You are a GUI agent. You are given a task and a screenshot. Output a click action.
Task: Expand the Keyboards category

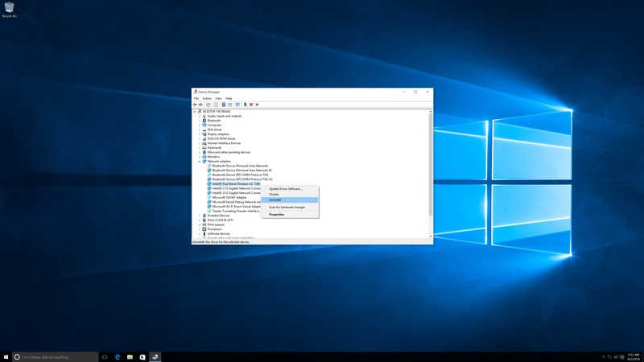point(200,148)
